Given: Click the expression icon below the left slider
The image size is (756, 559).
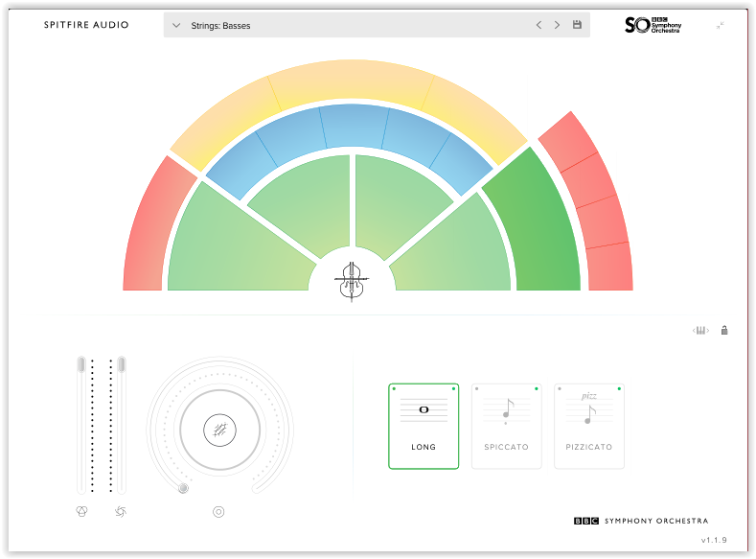Looking at the screenshot, I should [82, 511].
